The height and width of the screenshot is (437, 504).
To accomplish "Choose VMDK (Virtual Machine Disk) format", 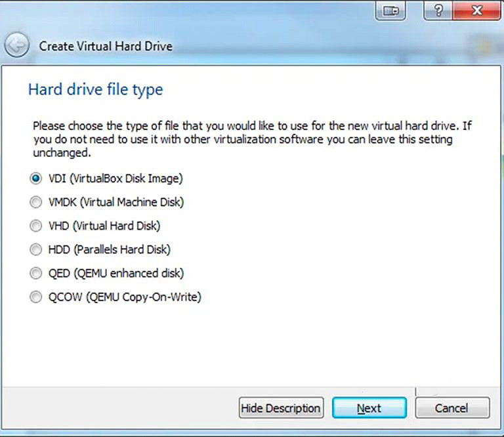I will (107, 202).
